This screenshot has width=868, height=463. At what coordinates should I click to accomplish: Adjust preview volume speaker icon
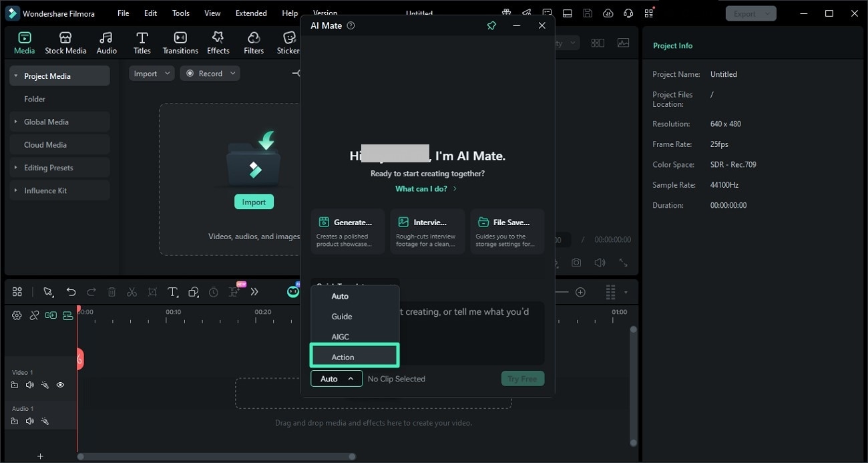(600, 263)
